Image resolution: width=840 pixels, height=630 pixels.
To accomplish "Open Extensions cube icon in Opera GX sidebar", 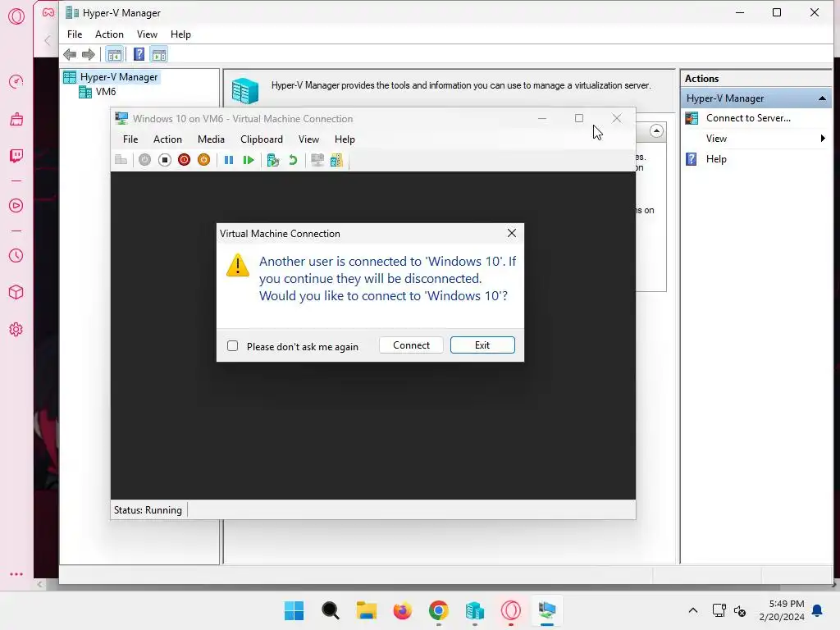I will pos(16,293).
